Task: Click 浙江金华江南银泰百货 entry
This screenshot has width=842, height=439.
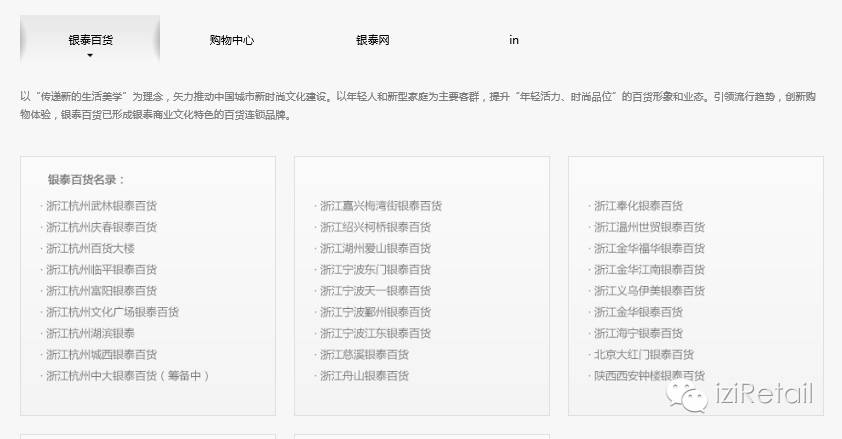Action: [x=649, y=269]
